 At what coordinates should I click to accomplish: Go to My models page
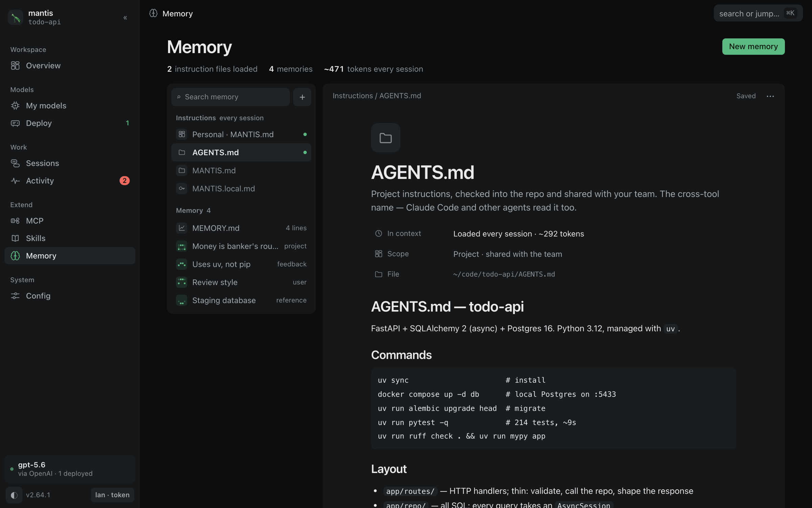click(x=70, y=106)
